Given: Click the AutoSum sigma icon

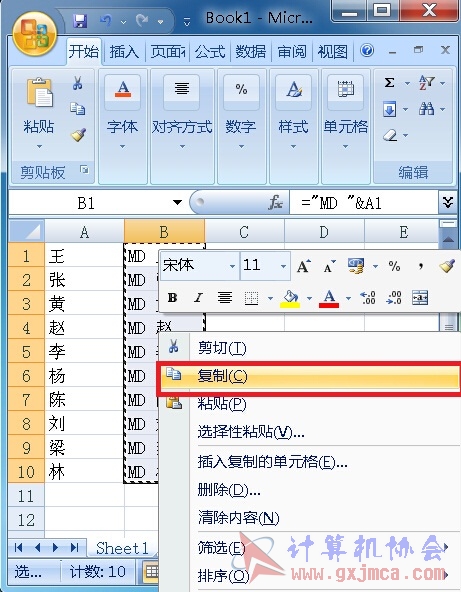Looking at the screenshot, I should click(389, 82).
